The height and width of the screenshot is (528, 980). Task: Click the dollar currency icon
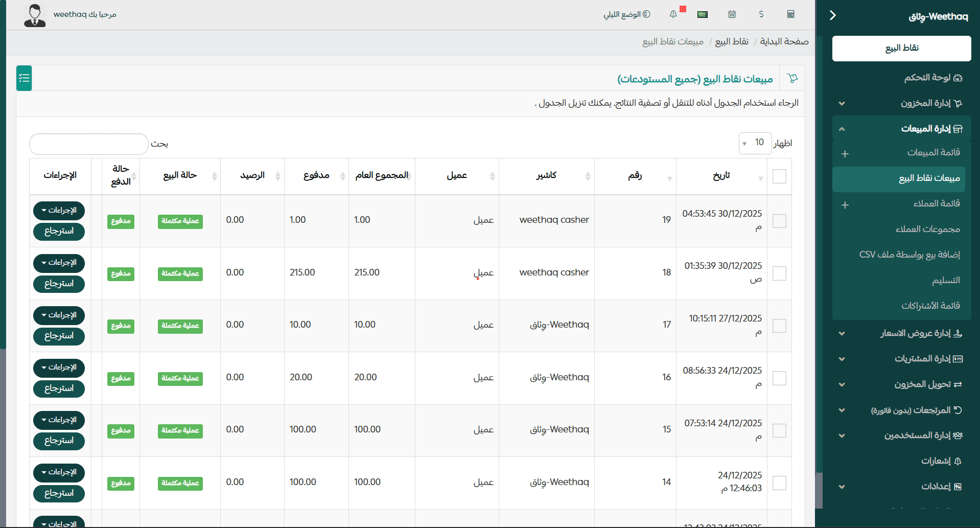click(761, 14)
